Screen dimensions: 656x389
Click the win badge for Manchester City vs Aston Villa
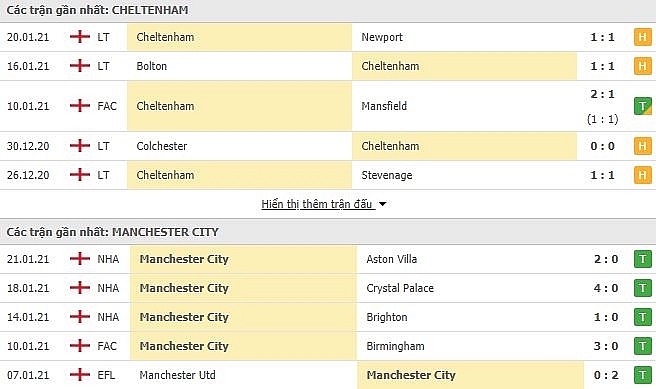(x=643, y=259)
